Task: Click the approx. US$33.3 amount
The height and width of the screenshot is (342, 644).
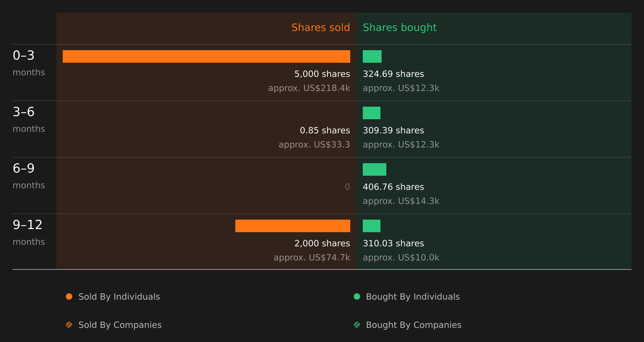Action: coord(314,144)
